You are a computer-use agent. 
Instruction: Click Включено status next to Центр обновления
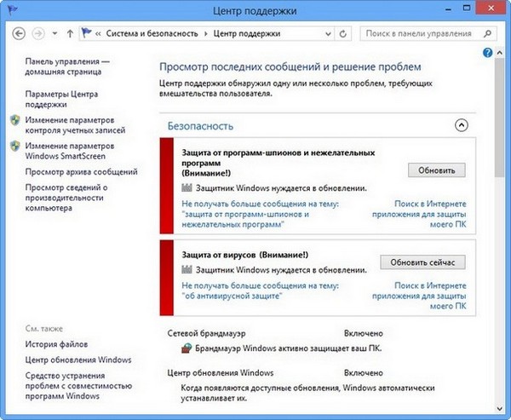click(364, 372)
